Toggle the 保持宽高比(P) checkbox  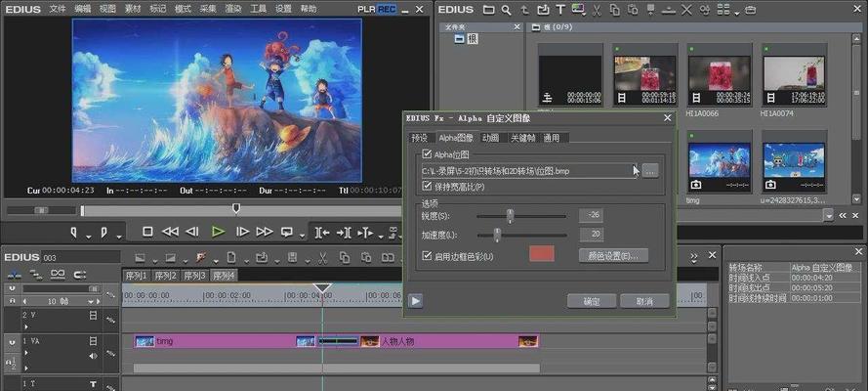point(427,186)
